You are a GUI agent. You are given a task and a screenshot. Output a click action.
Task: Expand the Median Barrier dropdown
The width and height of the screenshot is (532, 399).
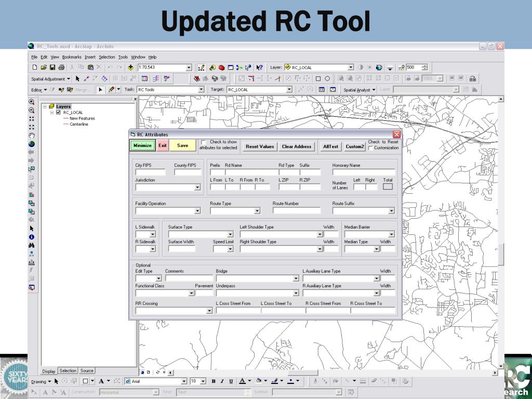392,234
